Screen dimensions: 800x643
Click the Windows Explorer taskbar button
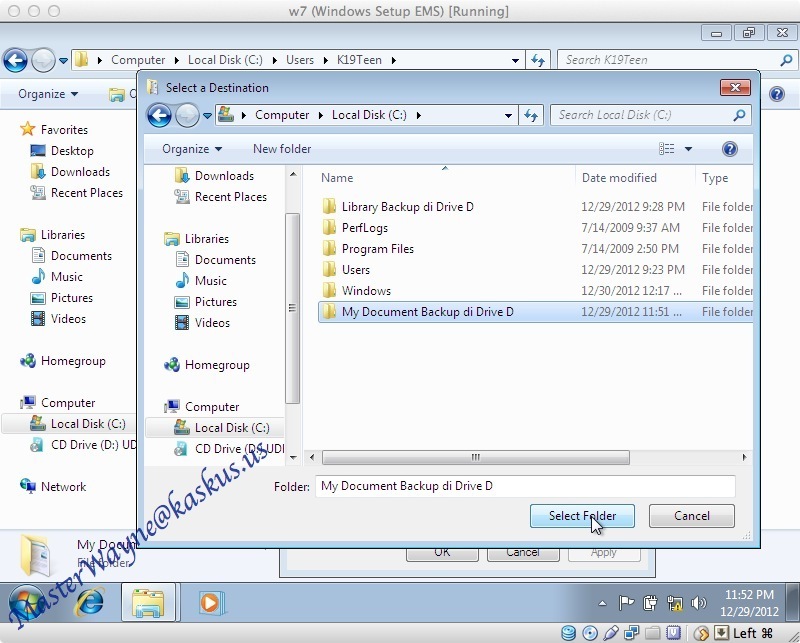point(148,603)
